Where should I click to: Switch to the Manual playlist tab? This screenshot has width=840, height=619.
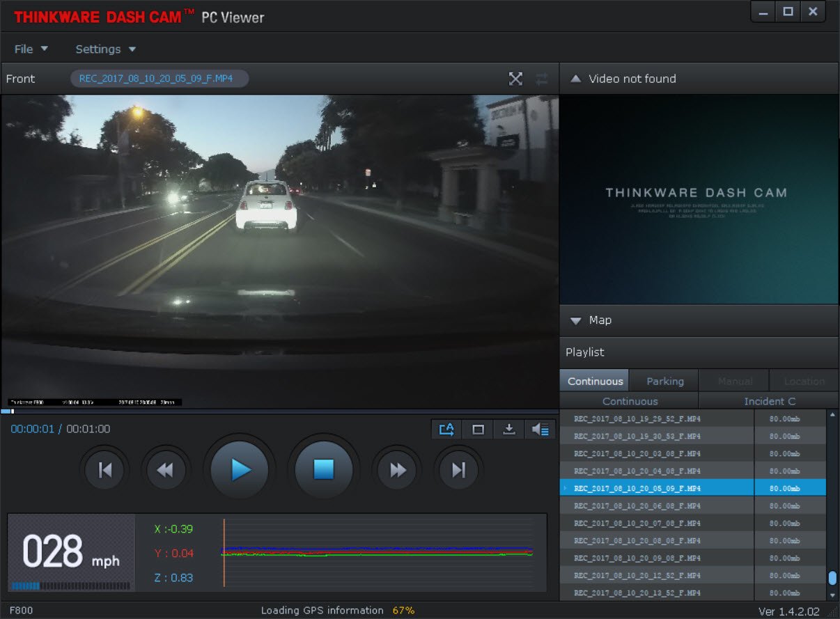coord(735,381)
